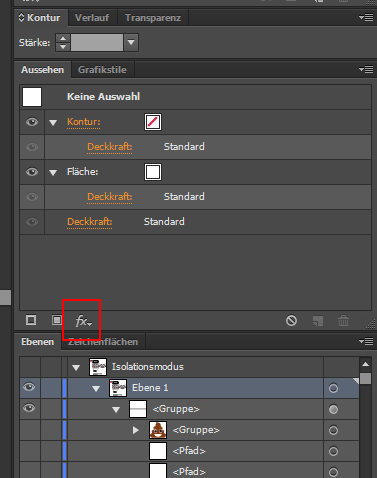The image size is (377, 478).
Task: Open the Stärke dropdown arrow
Action: coord(131,42)
